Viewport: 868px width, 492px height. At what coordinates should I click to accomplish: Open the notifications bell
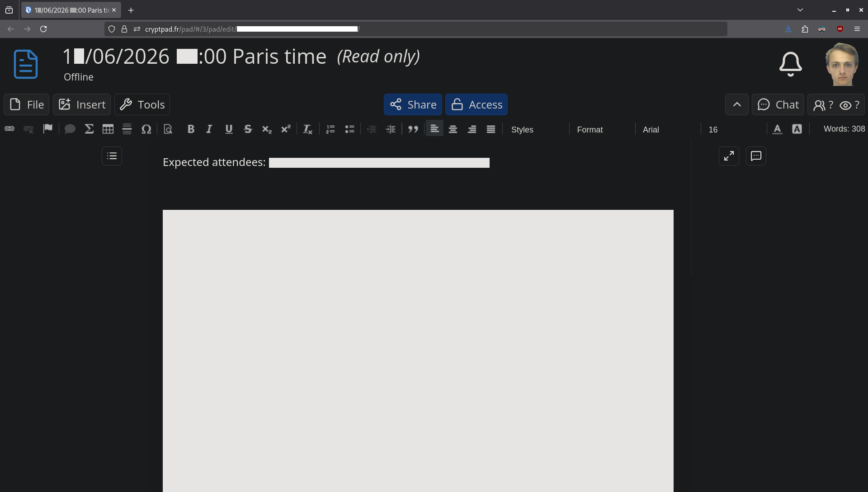(x=790, y=64)
